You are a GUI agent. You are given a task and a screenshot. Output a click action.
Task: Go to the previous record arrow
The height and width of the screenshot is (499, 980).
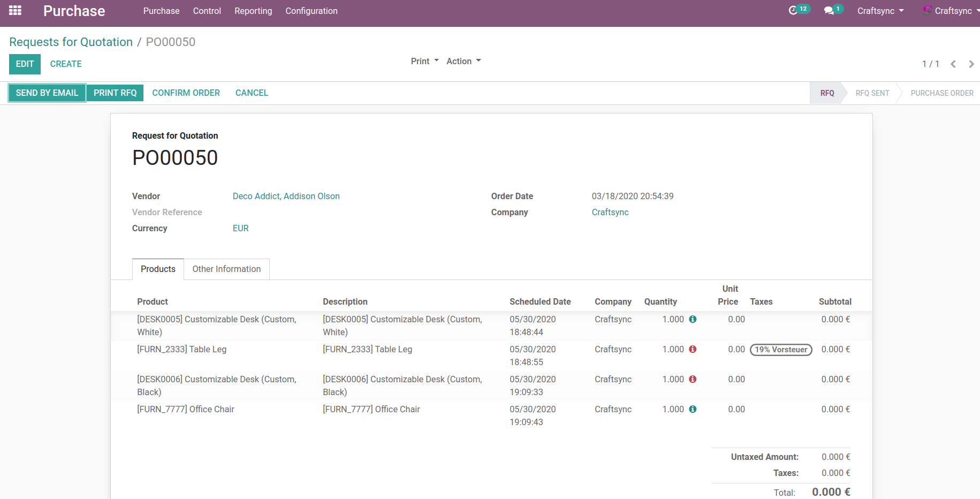(x=953, y=64)
